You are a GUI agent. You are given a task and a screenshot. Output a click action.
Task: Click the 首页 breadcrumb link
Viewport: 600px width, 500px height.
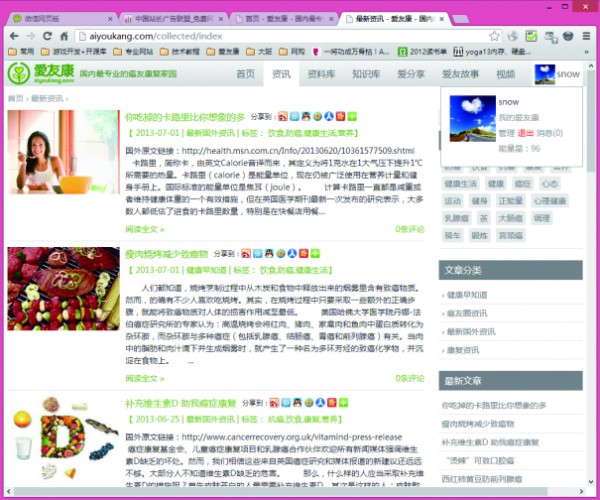(16, 98)
